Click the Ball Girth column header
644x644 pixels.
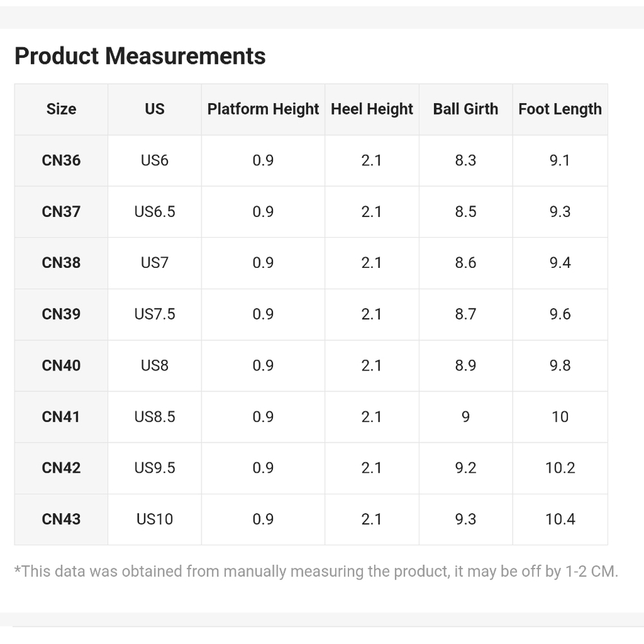(x=466, y=109)
